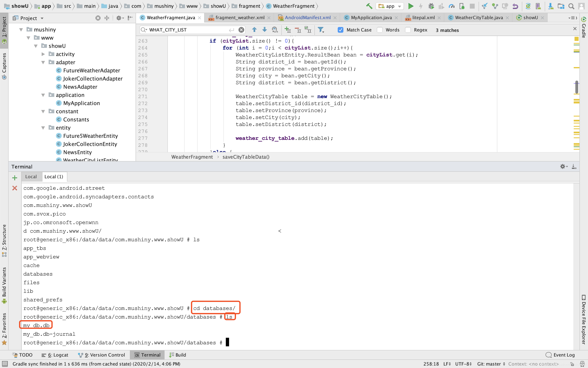Enable Words checkbox in find bar
588x368 pixels.
(x=380, y=30)
